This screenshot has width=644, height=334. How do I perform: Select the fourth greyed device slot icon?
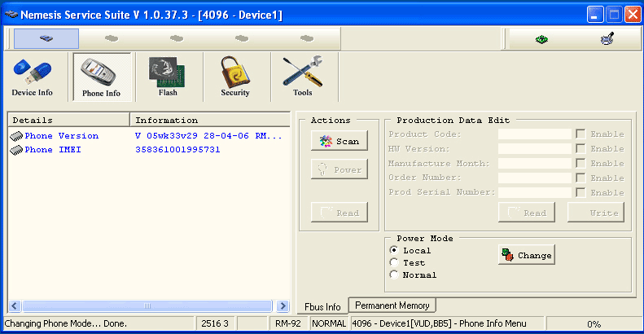pos(242,38)
